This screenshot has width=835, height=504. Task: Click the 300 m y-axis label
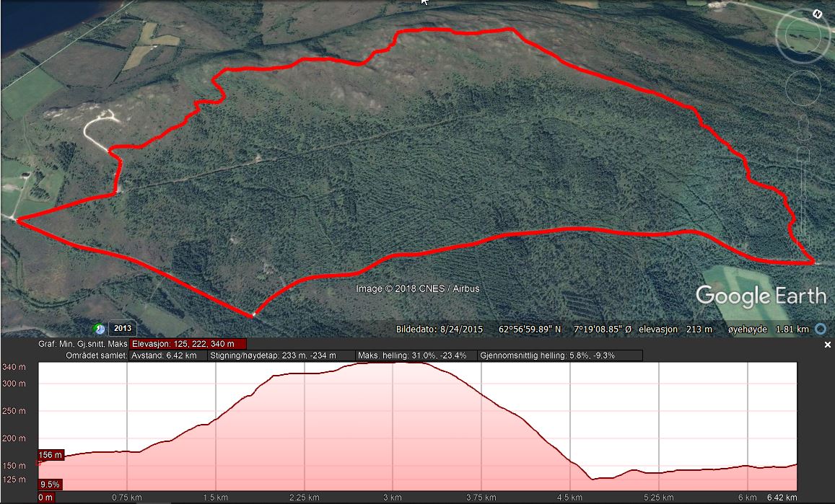(14, 384)
